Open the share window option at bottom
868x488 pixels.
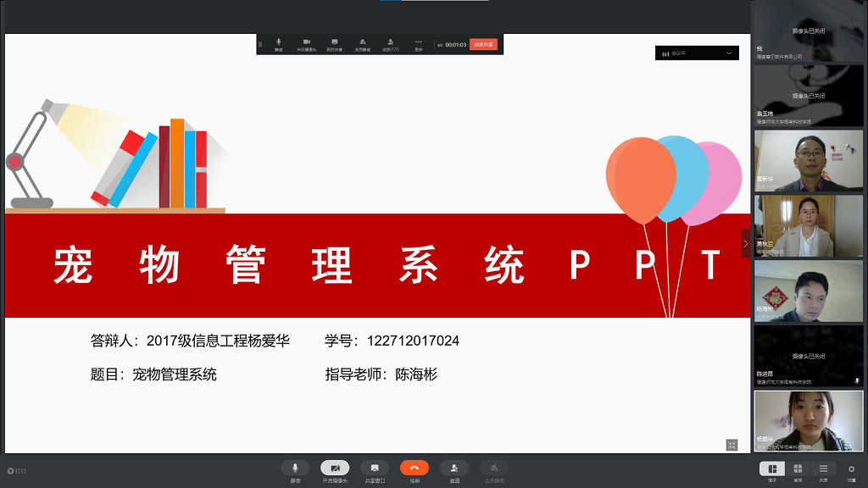(x=375, y=469)
